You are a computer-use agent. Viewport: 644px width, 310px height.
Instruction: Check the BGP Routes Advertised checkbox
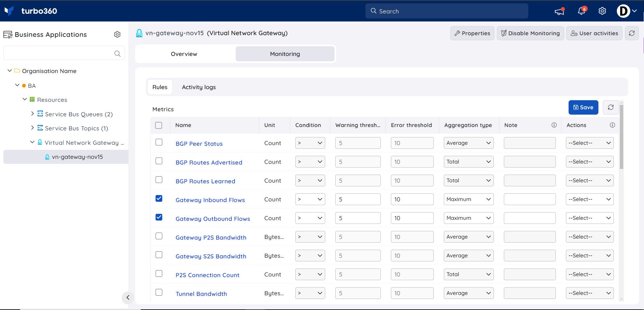[x=159, y=161]
